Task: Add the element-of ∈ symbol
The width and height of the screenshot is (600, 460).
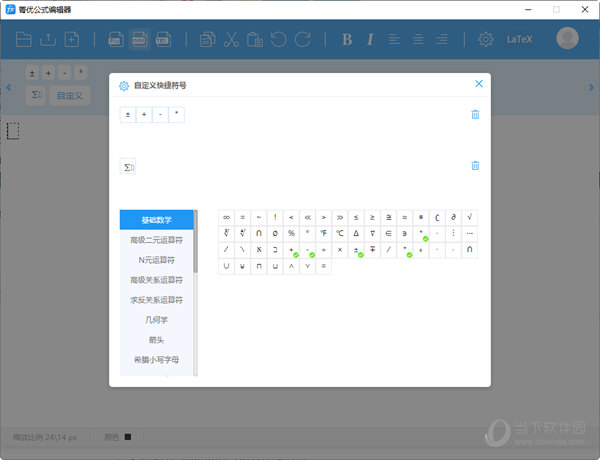Action: click(388, 233)
